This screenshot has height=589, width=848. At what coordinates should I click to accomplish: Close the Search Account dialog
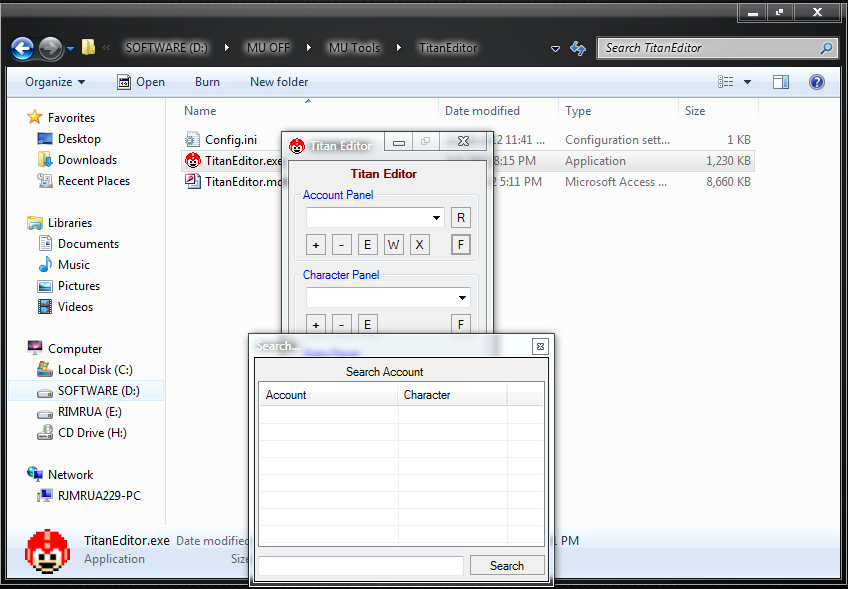(x=540, y=346)
